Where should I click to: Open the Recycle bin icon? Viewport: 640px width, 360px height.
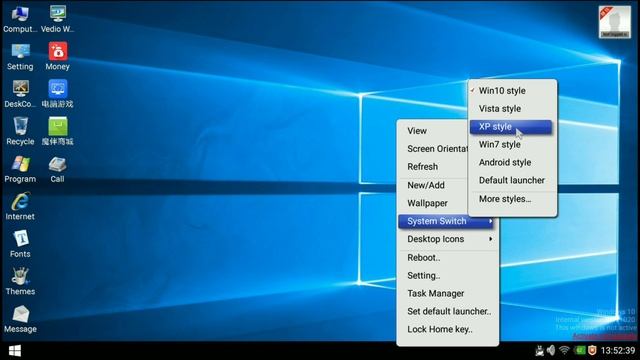click(x=20, y=131)
